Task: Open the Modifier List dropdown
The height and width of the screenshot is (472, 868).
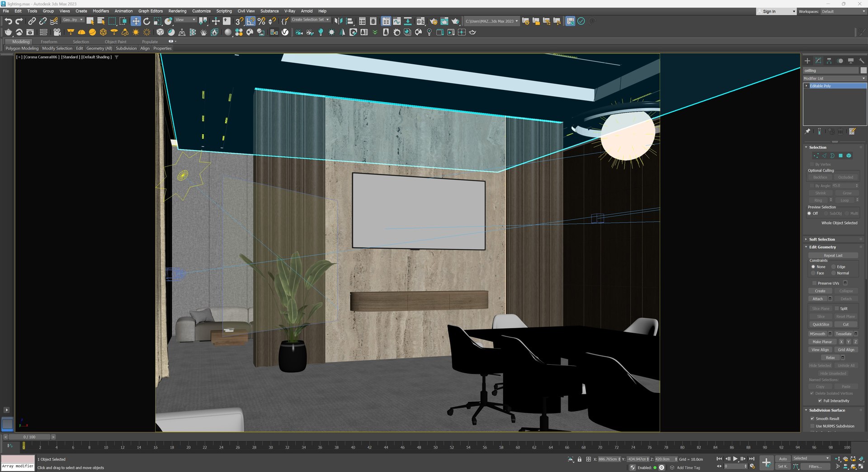Action: (x=835, y=79)
